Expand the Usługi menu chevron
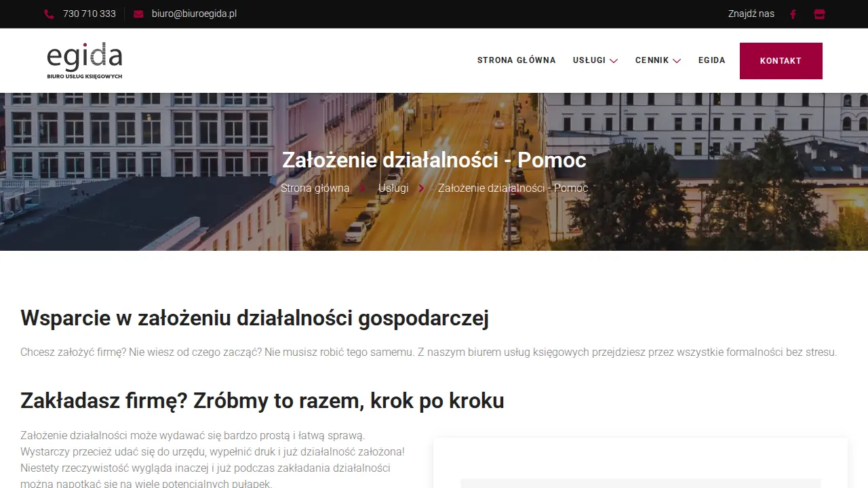 pyautogui.click(x=614, y=61)
